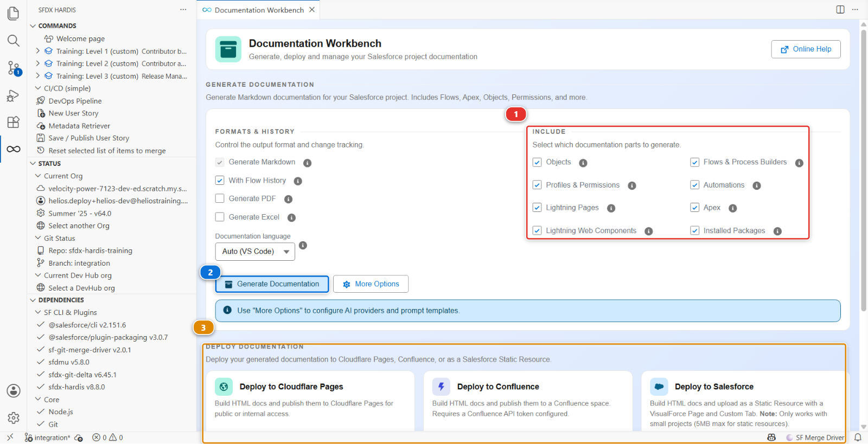Open the Search view icon
The height and width of the screenshot is (444, 868).
pyautogui.click(x=14, y=41)
